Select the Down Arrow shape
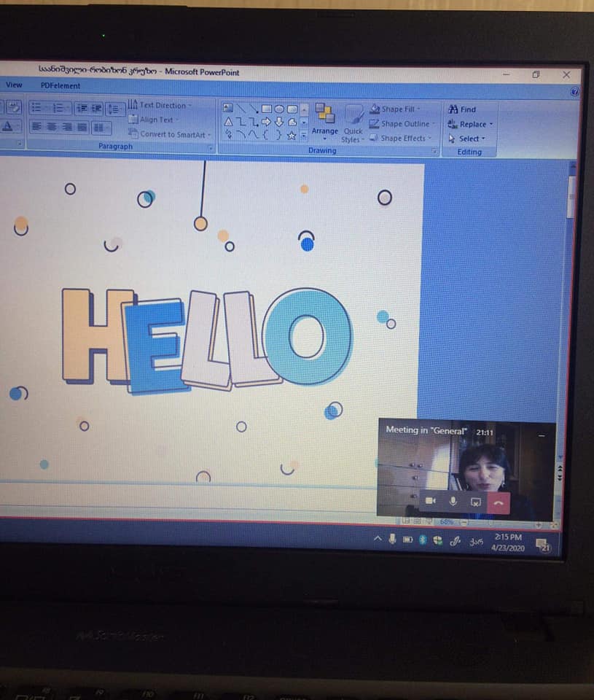Image resolution: width=594 pixels, height=700 pixels. pyautogui.click(x=279, y=122)
